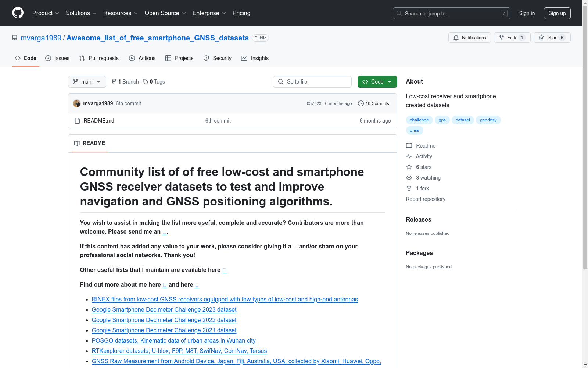Click the Sign up button
The image size is (588, 368).
pos(557,13)
